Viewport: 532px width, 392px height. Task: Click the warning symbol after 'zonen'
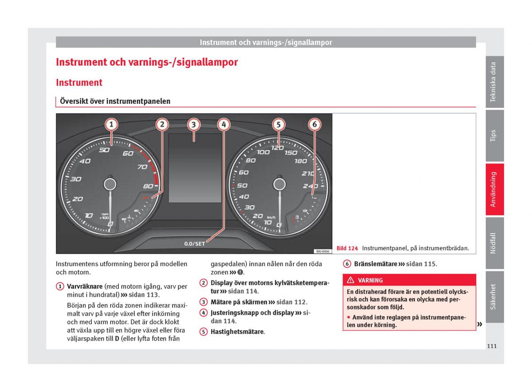pos(240,272)
